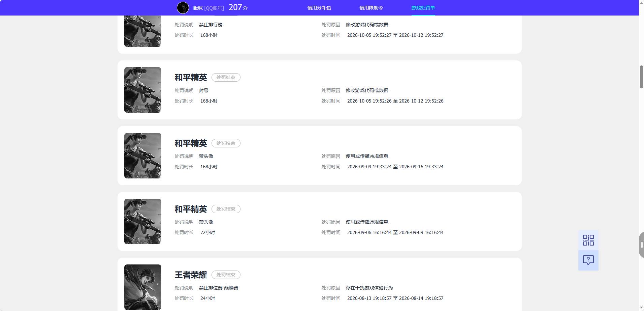
Task: Click the date range starting 2026-08-13 19:18:57
Action: tap(395, 298)
